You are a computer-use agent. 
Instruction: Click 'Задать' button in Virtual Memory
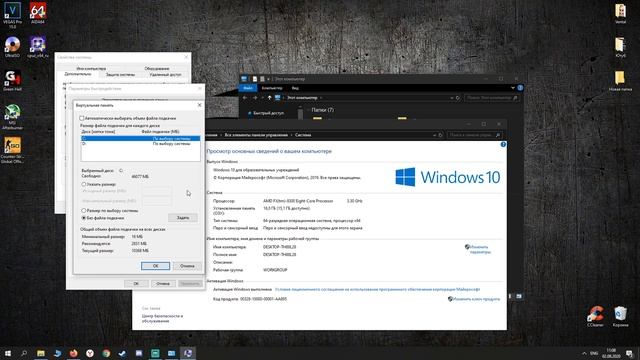[183, 218]
